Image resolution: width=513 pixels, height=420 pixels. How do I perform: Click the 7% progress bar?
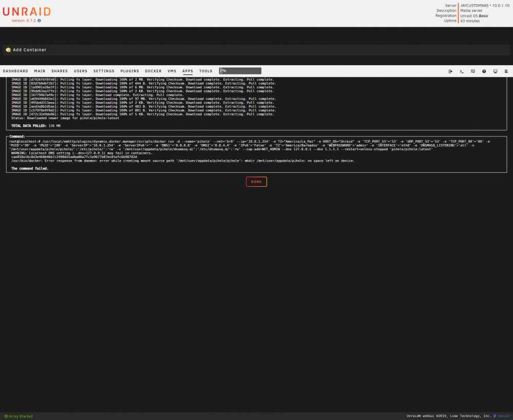(240, 71)
